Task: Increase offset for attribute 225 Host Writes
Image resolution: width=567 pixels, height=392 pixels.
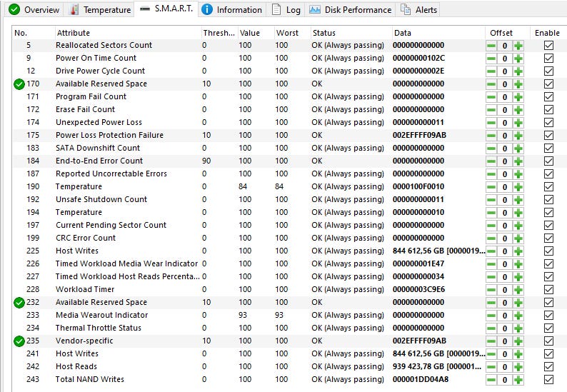Action: pos(518,251)
